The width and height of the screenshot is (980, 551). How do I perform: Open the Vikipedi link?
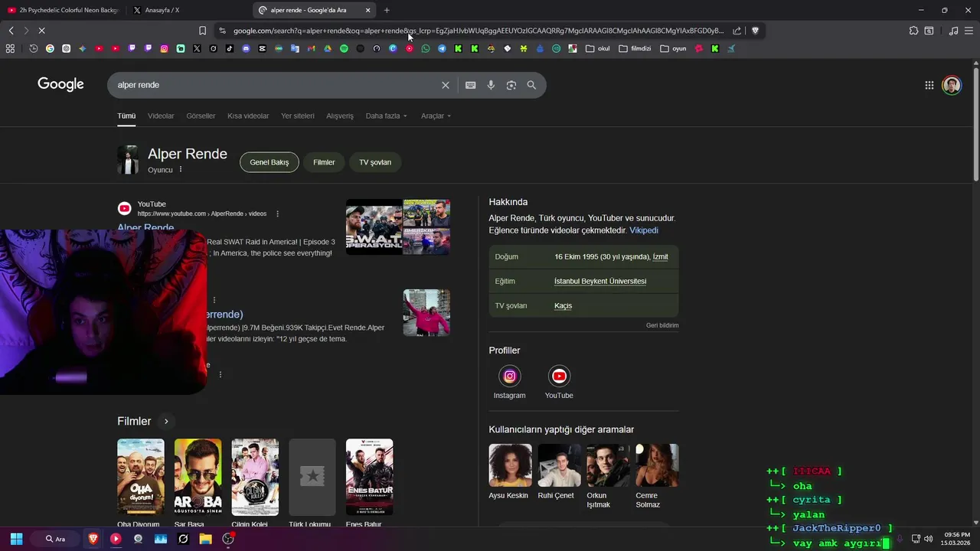coord(644,230)
